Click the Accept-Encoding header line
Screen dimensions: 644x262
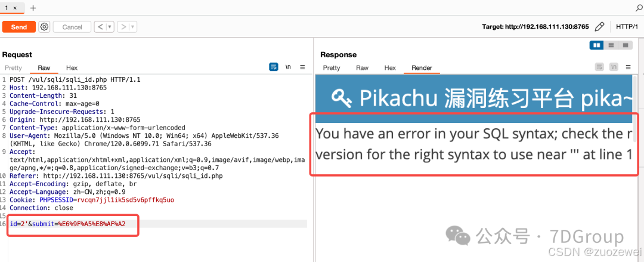coord(73,184)
